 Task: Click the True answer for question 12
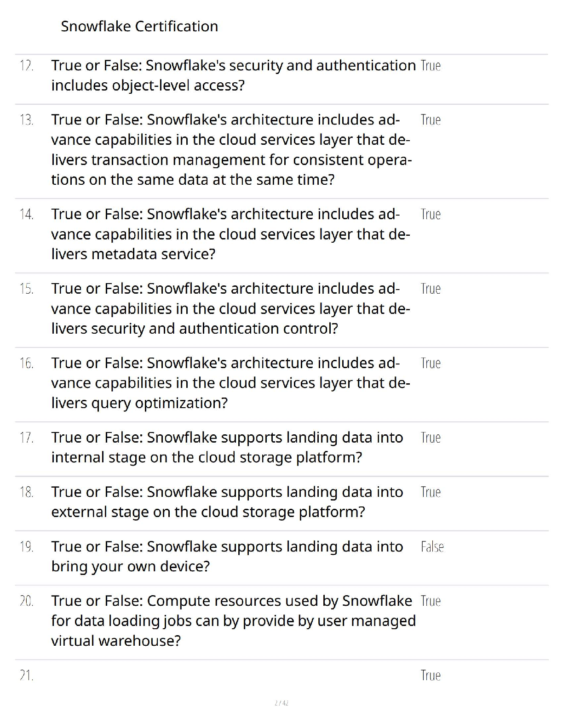coord(431,66)
